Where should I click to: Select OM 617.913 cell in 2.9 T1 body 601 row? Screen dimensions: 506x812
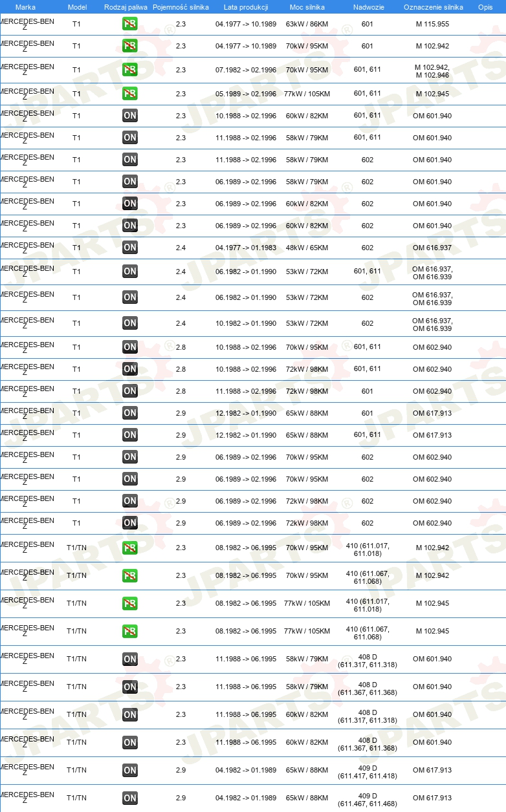432,413
